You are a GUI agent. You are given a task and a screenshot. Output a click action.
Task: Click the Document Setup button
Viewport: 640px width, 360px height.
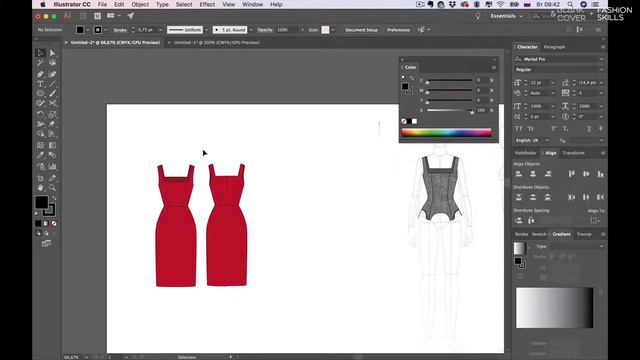[x=361, y=30]
